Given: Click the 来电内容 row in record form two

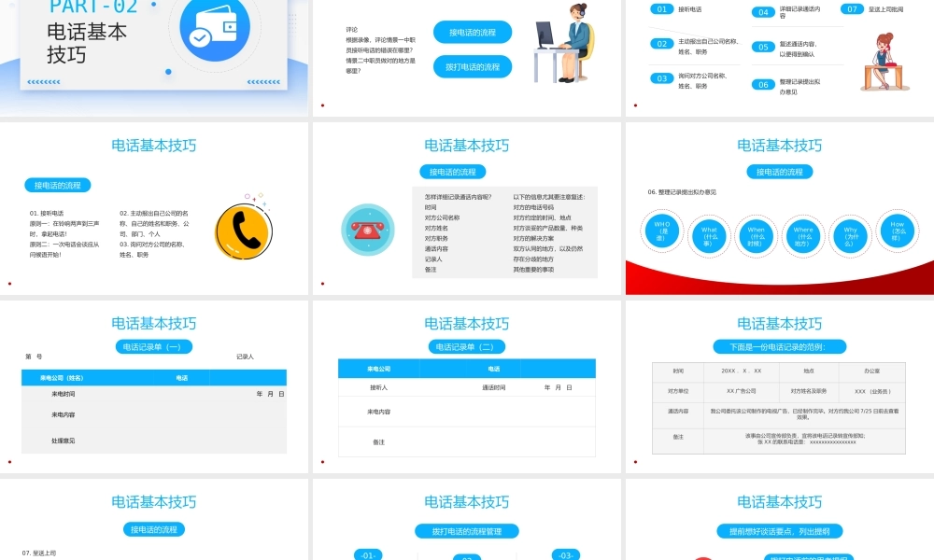Looking at the screenshot, I should (466, 412).
